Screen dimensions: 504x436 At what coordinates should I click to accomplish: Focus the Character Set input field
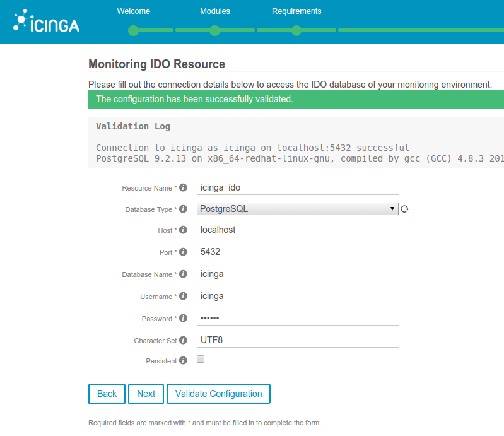[298, 340]
